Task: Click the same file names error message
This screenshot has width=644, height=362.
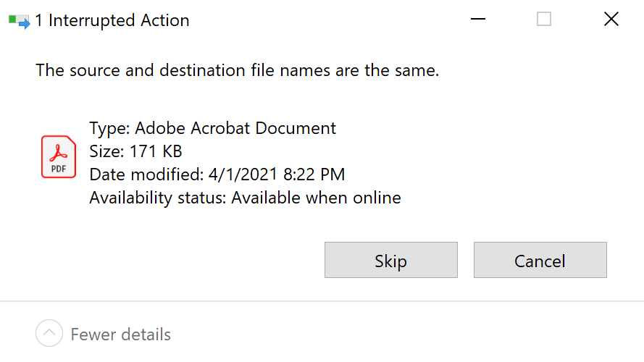Action: point(238,71)
